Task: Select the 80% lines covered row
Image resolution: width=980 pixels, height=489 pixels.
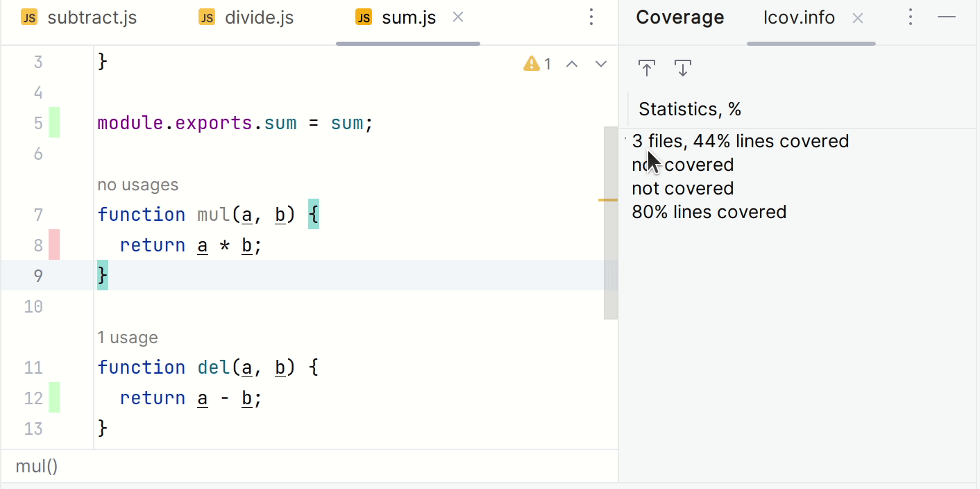Action: click(x=709, y=212)
